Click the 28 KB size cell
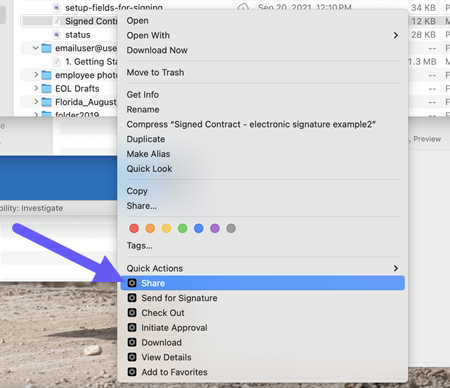 coord(423,35)
